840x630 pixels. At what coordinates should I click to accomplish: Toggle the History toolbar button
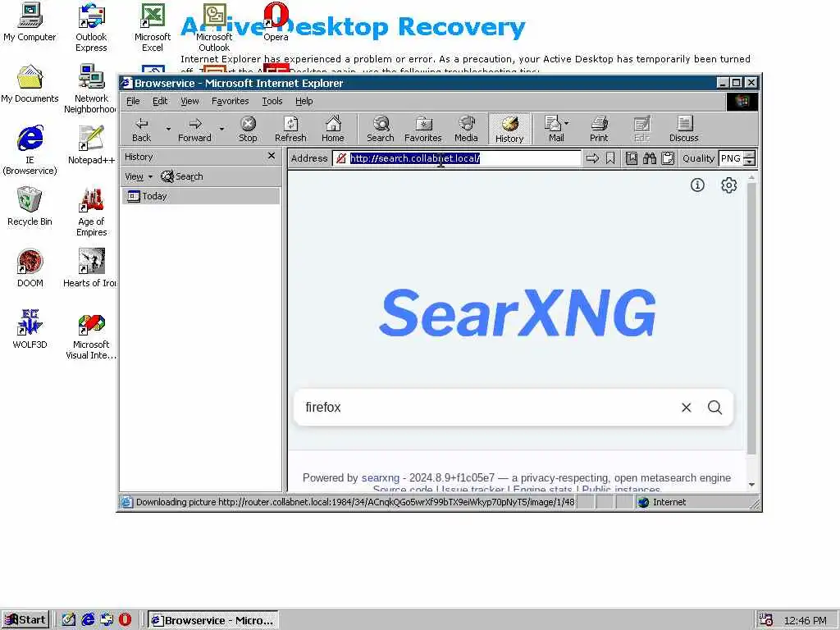coord(509,130)
